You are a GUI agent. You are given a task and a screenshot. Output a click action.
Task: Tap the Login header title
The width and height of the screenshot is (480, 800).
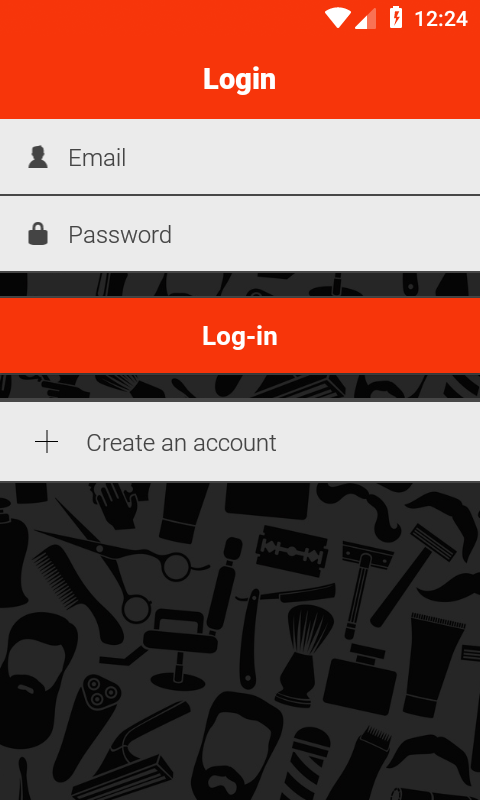[x=239, y=79]
